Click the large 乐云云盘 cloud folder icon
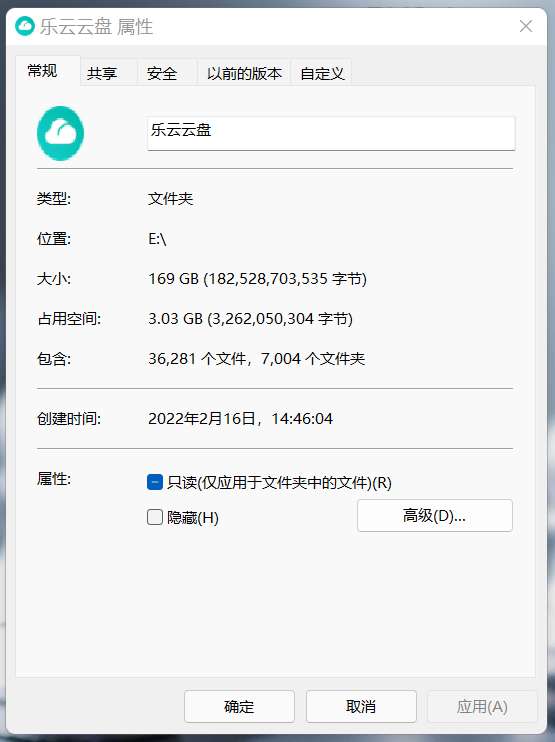 pos(61,133)
